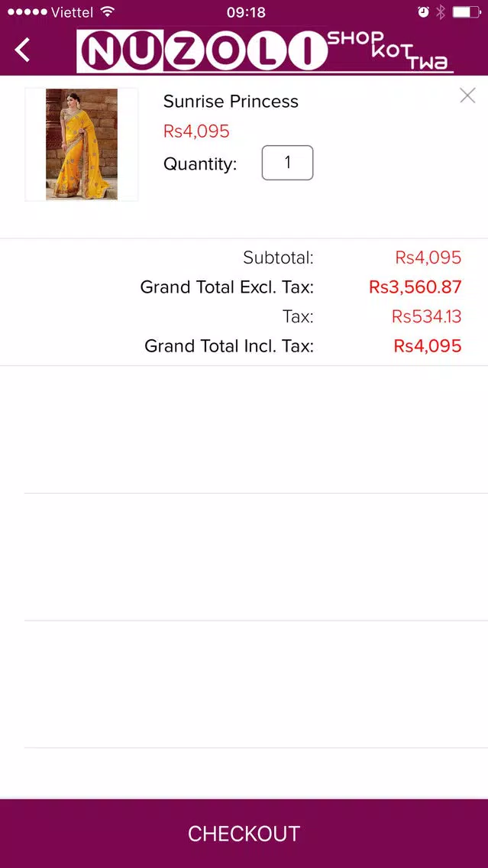Open the Sunrise Princess product title
The image size is (488, 868).
click(x=231, y=102)
